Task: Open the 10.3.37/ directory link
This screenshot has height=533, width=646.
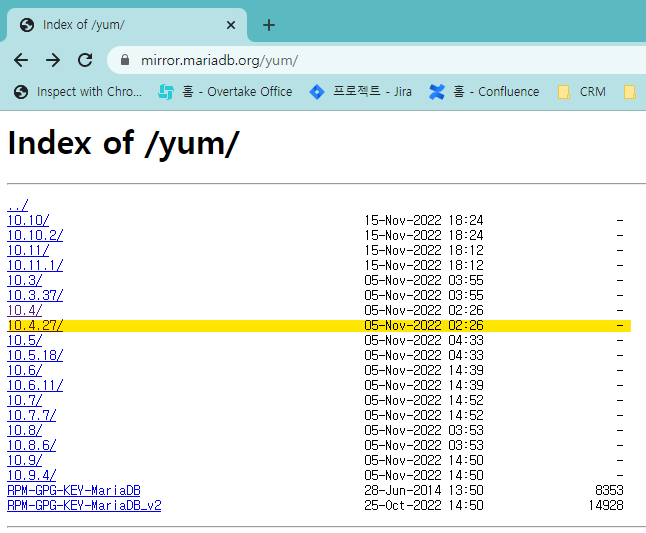Action: [x=35, y=295]
